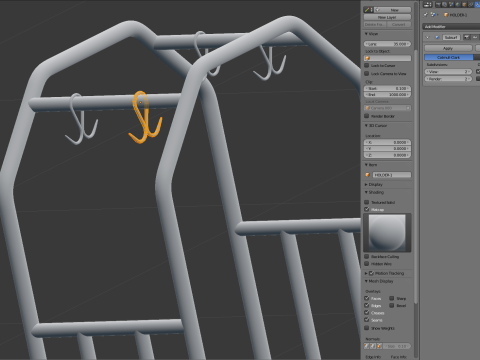Select the Catmull-Clark subdivision type
The height and width of the screenshot is (360, 480).
(449, 57)
